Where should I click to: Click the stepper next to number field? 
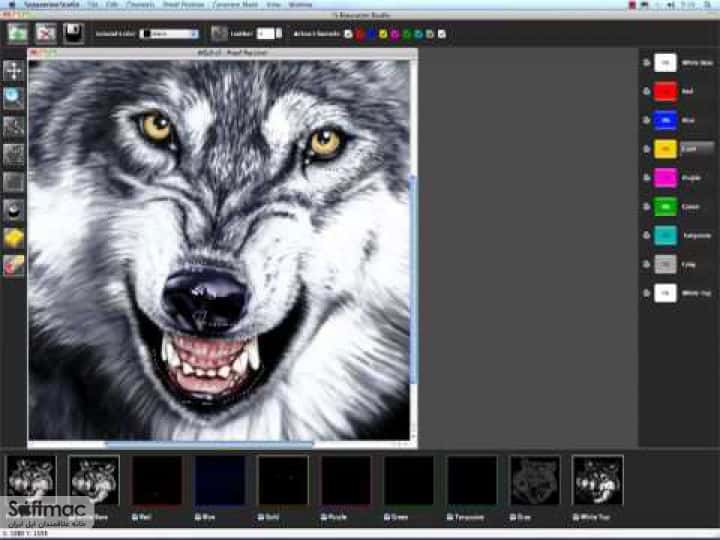279,34
